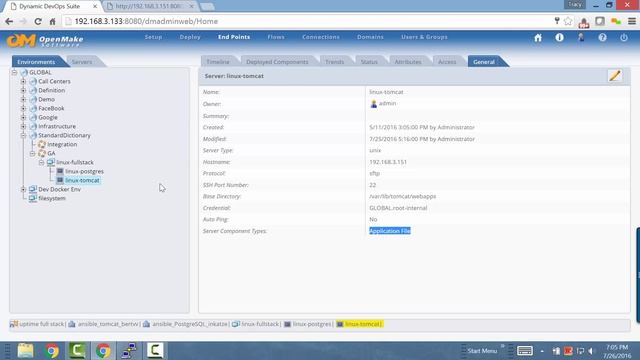The height and width of the screenshot is (360, 640).
Task: Expand the Definition node
Action: 23,90
